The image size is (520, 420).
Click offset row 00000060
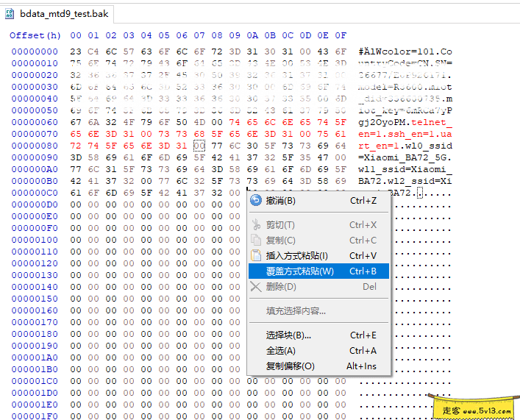[x=35, y=122]
